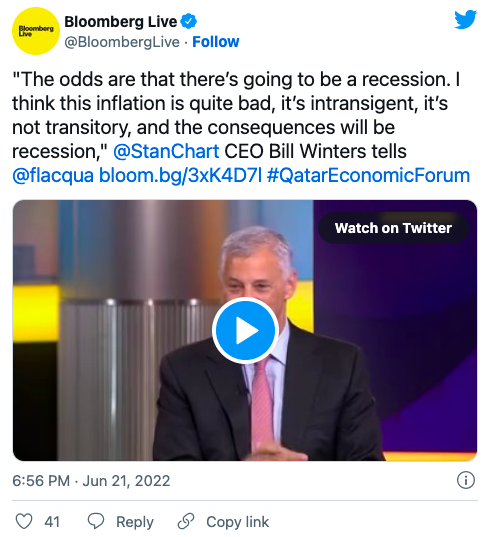Open the tweet timestamp Jun 21, 2022
The width and height of the screenshot is (488, 537).
click(x=126, y=481)
